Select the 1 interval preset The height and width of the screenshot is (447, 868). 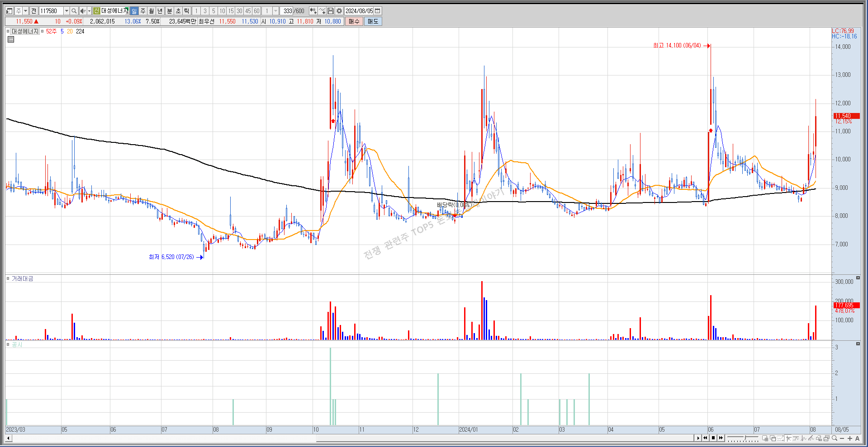[196, 11]
